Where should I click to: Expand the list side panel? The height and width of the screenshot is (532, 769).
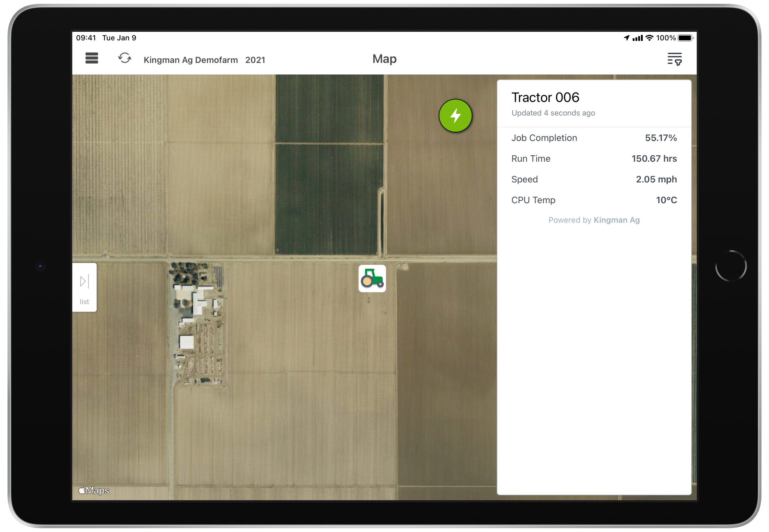pos(84,287)
